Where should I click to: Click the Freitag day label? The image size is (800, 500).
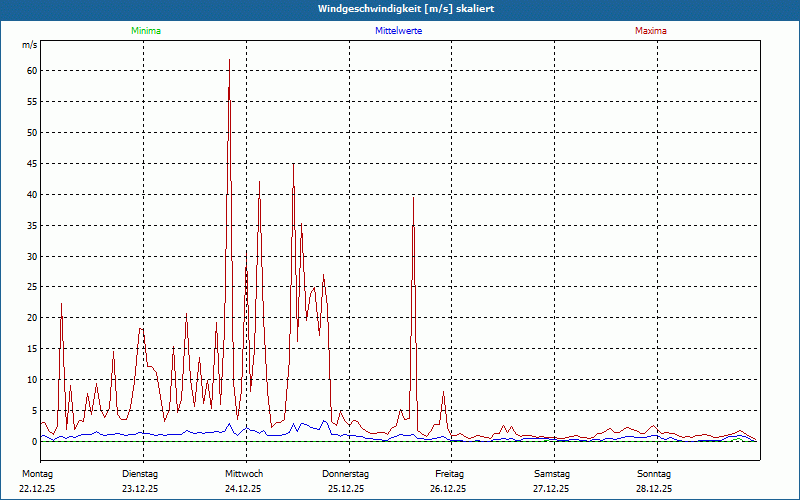point(450,473)
